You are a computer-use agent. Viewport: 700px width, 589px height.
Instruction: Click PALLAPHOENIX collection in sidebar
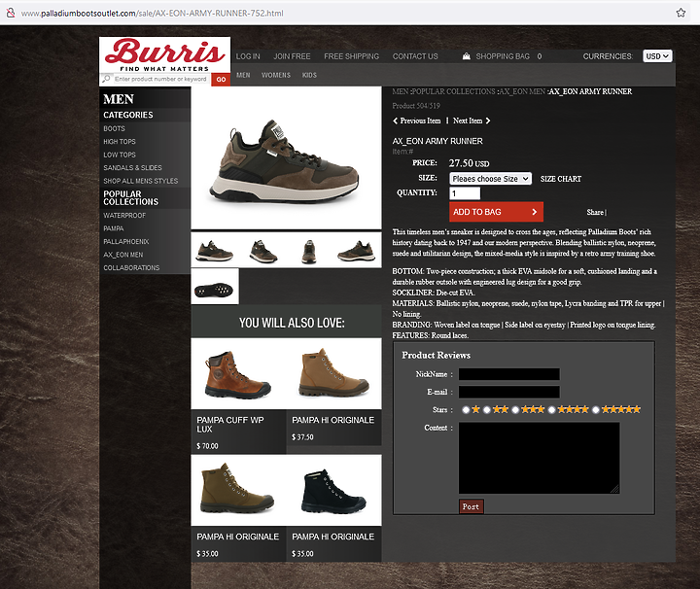(x=126, y=241)
